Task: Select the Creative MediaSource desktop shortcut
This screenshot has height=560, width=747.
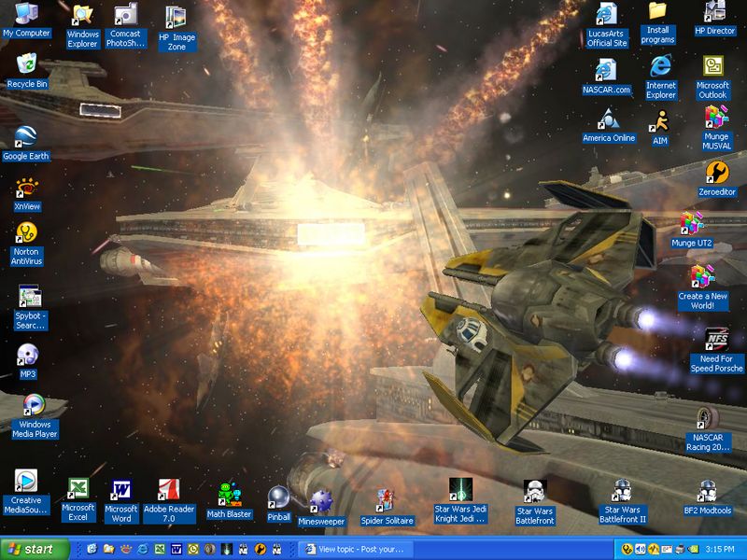Action: [x=26, y=492]
